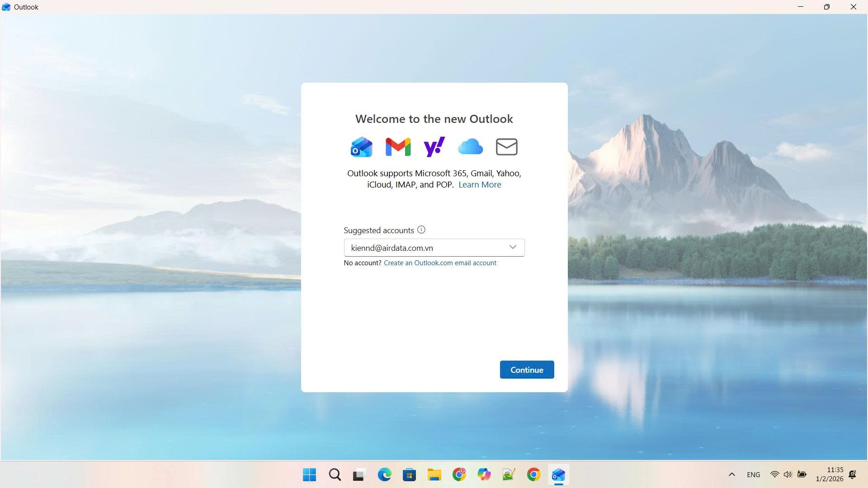Click the Yahoo mail icon

click(434, 147)
